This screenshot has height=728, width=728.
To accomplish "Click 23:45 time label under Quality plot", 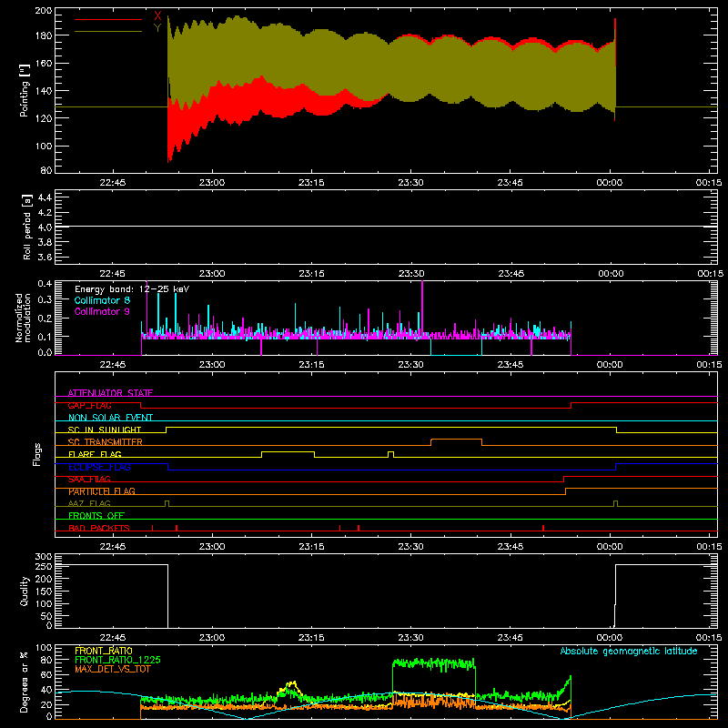I will click(x=511, y=638).
